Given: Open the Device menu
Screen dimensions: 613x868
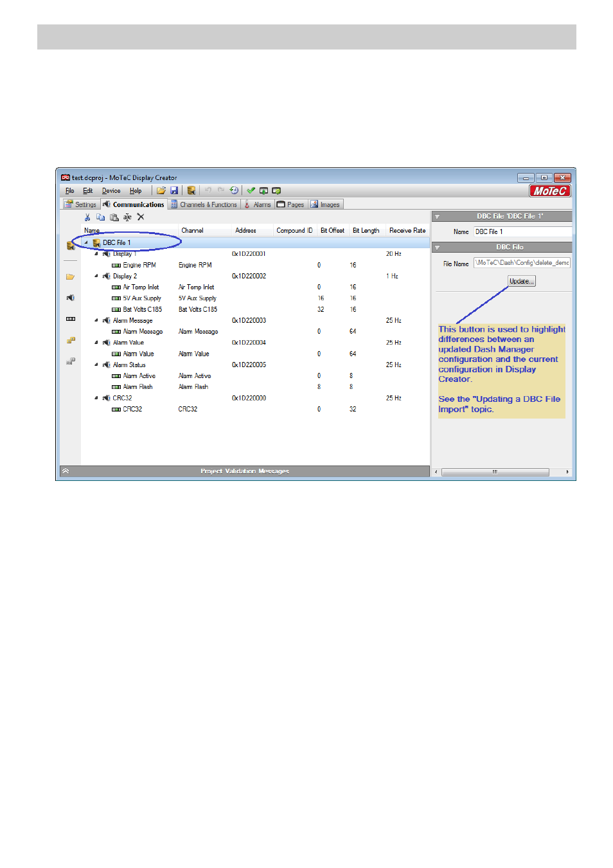Looking at the screenshot, I should pos(111,191).
